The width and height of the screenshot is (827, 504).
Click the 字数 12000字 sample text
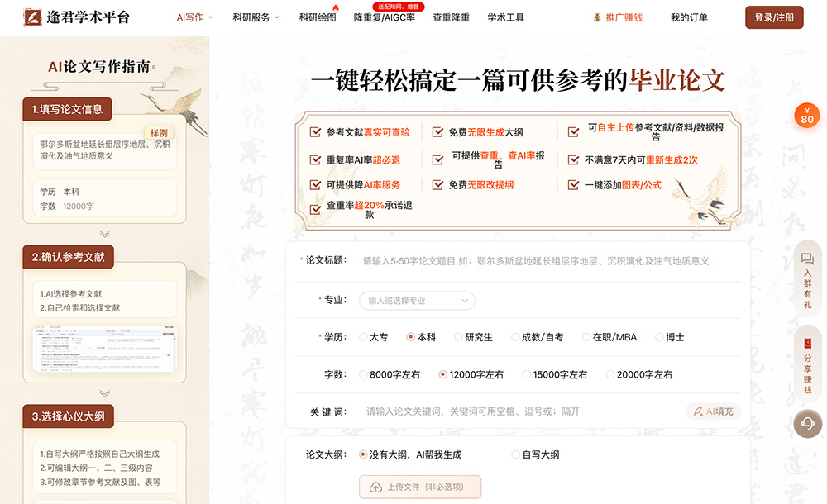point(67,206)
